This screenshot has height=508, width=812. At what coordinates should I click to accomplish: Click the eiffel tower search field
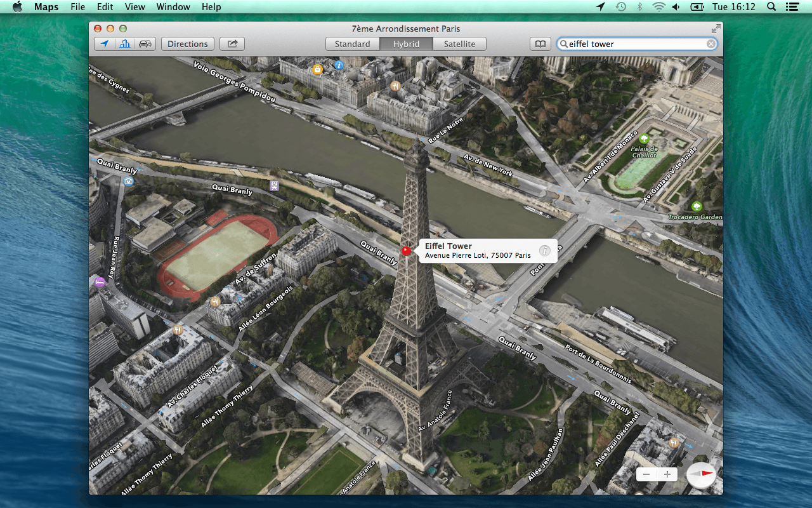pos(637,44)
